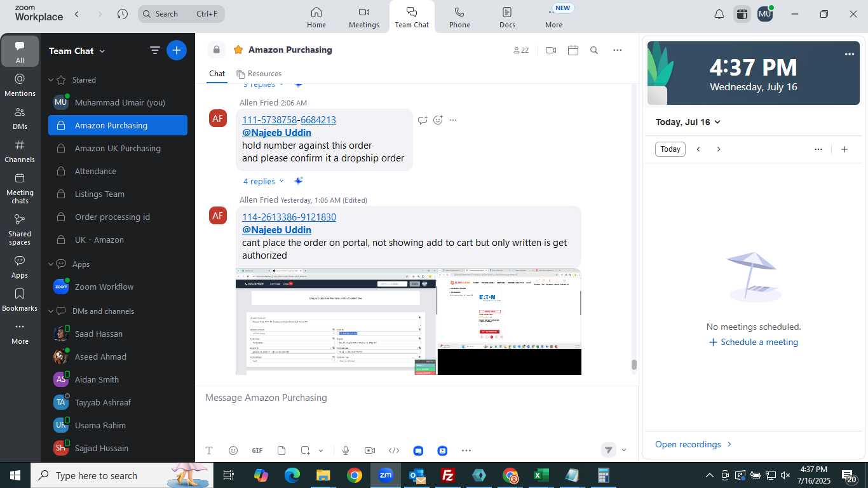Viewport: 868px width, 488px height.
Task: Go to next day in calendar
Action: click(x=719, y=149)
